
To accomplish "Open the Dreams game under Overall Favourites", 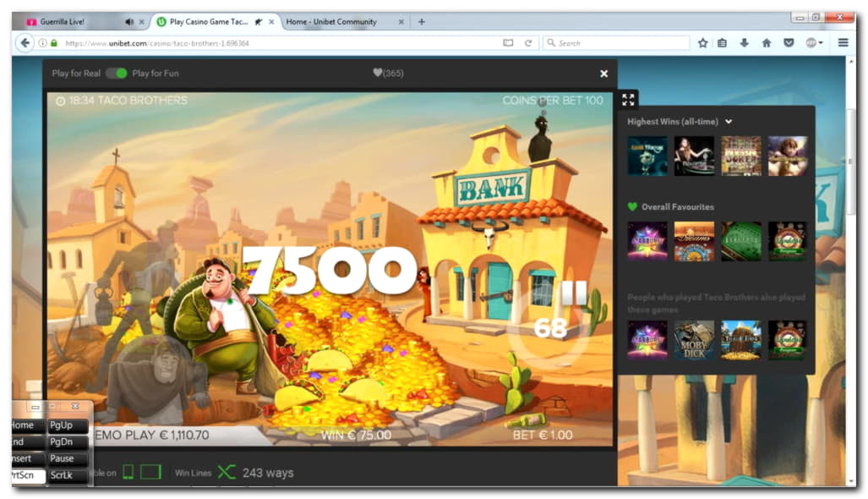I will [x=694, y=242].
